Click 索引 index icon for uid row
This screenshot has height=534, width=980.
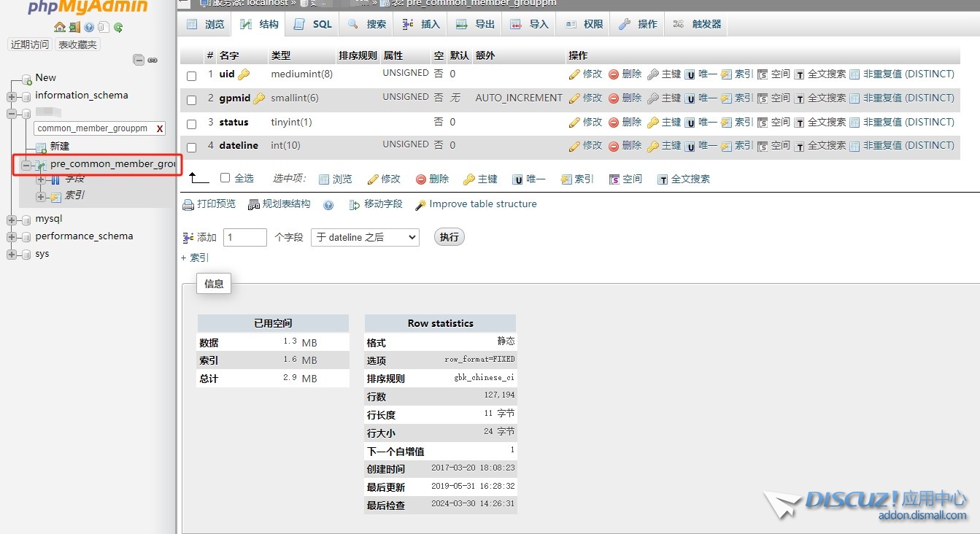coord(726,74)
